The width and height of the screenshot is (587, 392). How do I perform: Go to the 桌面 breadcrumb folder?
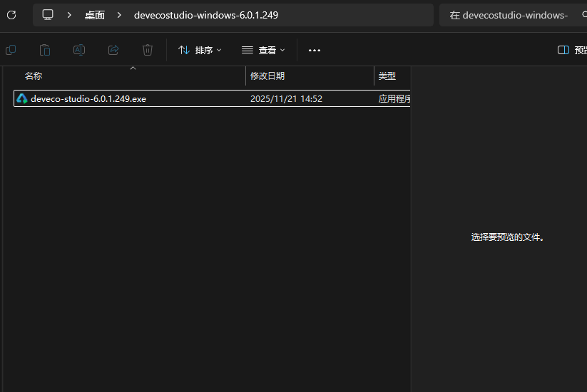[x=95, y=15]
